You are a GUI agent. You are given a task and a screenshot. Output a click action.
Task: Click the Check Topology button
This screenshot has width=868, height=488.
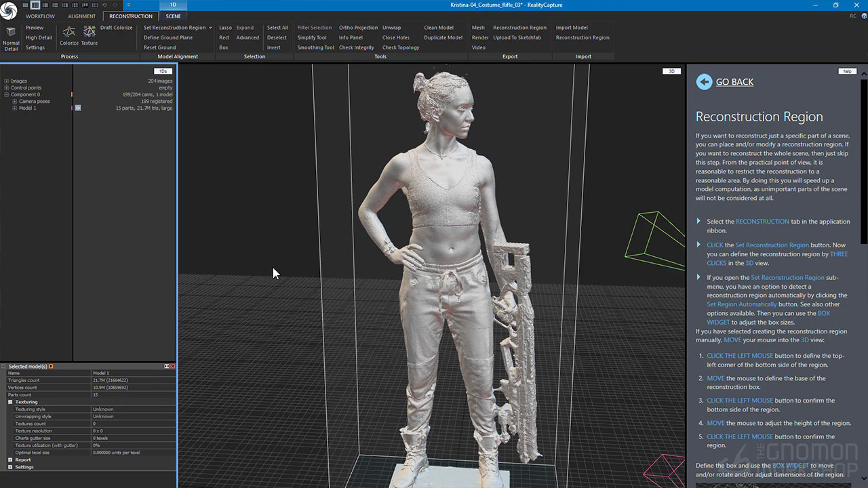400,47
